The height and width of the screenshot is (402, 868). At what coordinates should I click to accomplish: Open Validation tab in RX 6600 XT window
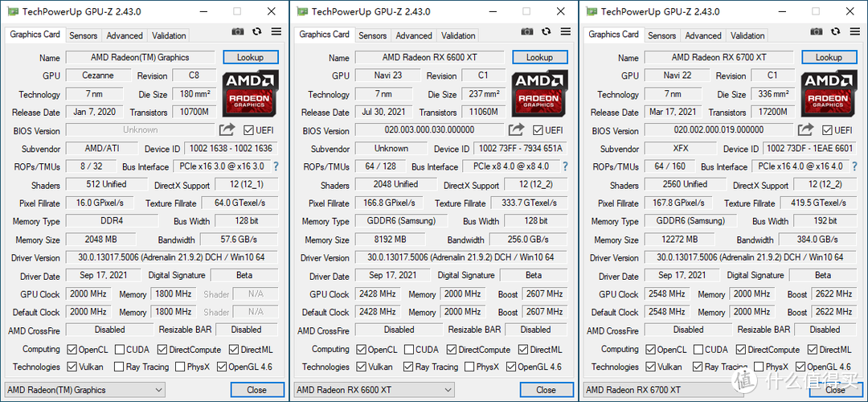click(x=458, y=35)
